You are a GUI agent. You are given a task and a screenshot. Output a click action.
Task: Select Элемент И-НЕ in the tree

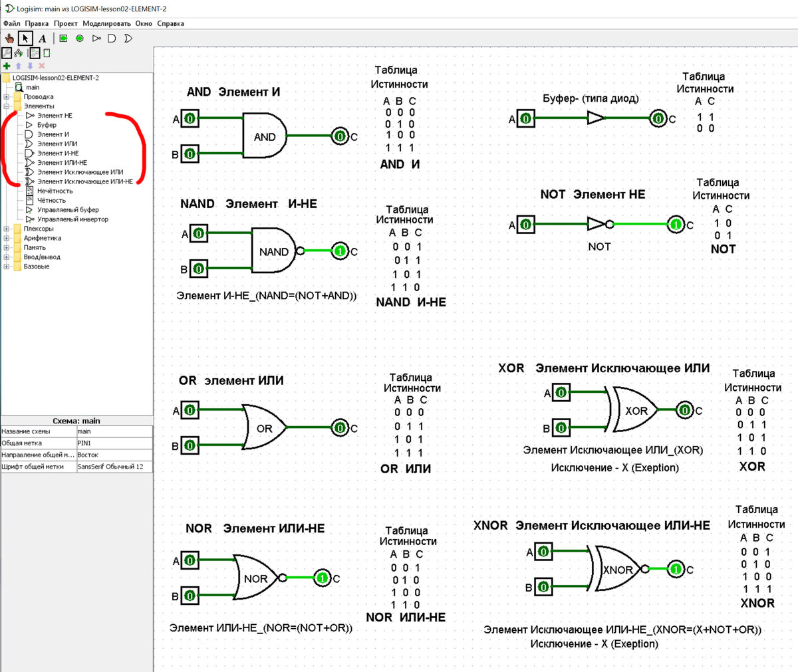[52, 153]
